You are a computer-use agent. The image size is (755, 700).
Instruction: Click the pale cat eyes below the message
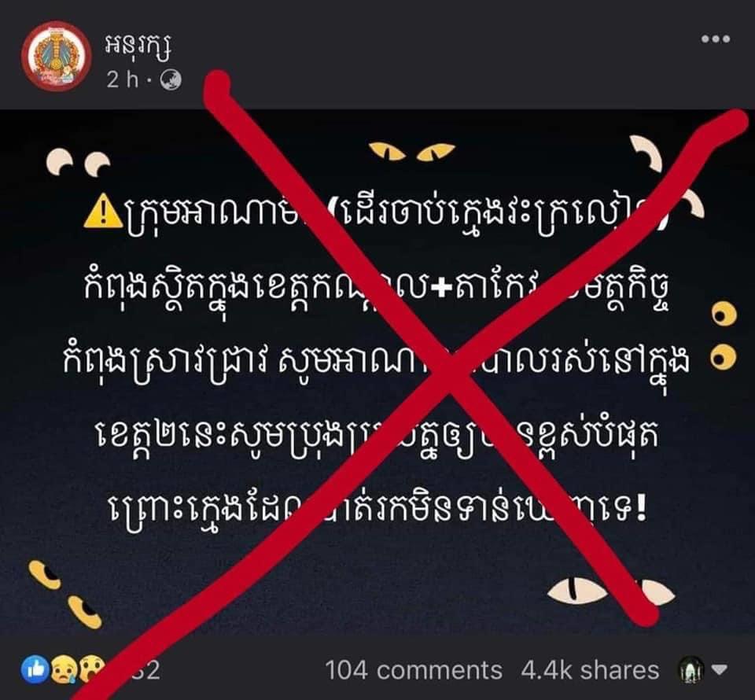[x=610, y=591]
